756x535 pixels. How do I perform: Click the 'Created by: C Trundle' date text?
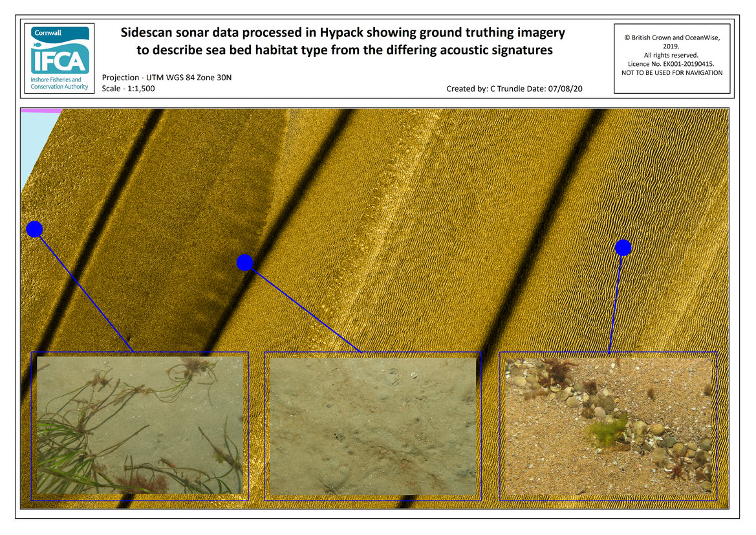tap(515, 89)
